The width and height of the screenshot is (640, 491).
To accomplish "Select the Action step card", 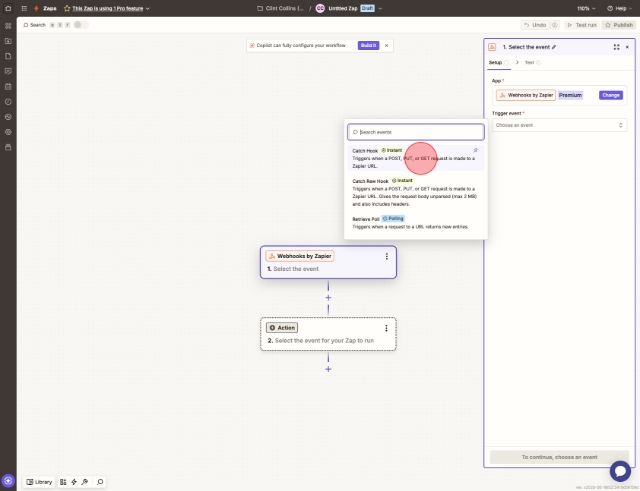I will pos(328,334).
